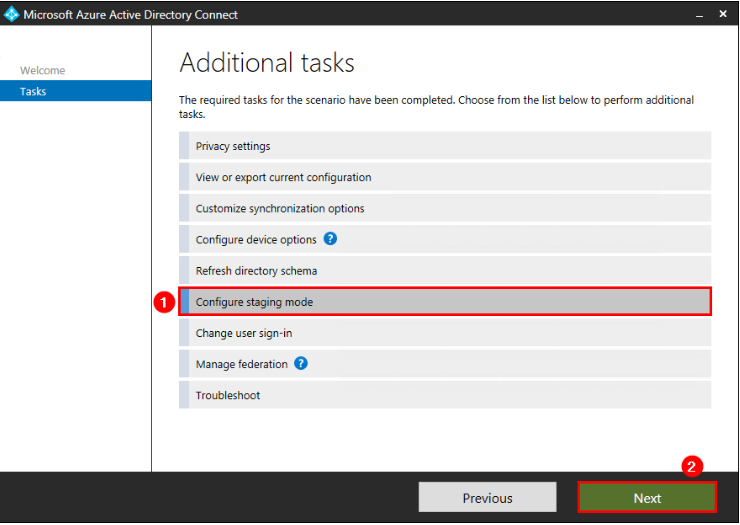Choose View or export current configuration
Image resolution: width=740 pixels, height=525 pixels.
[445, 177]
